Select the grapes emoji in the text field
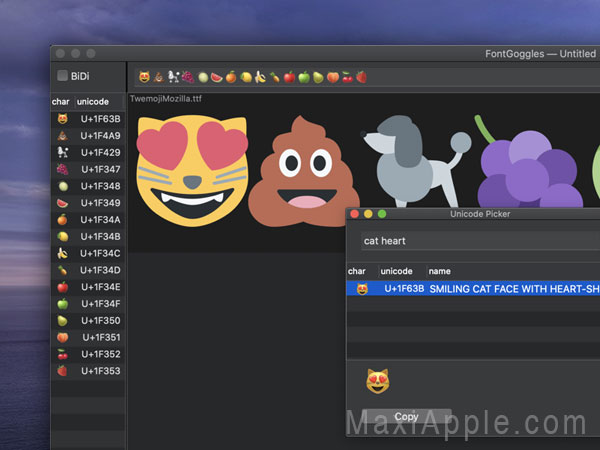This screenshot has width=600, height=450. [188, 77]
